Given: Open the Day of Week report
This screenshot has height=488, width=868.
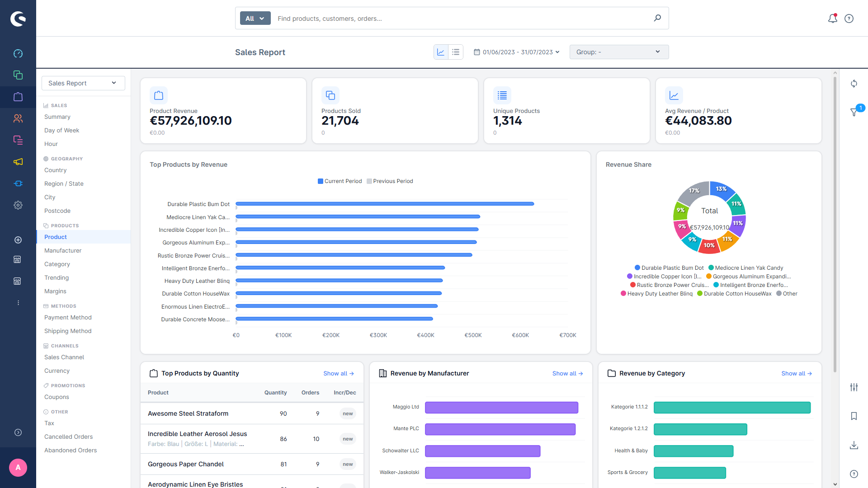Looking at the screenshot, I should 61,131.
